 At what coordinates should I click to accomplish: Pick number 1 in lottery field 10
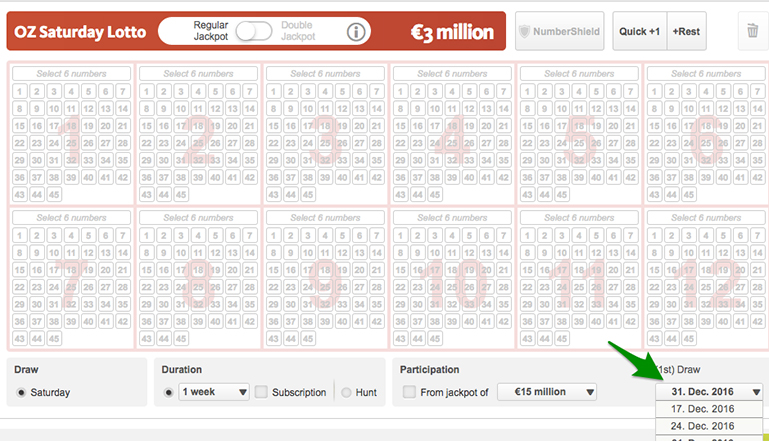click(401, 235)
